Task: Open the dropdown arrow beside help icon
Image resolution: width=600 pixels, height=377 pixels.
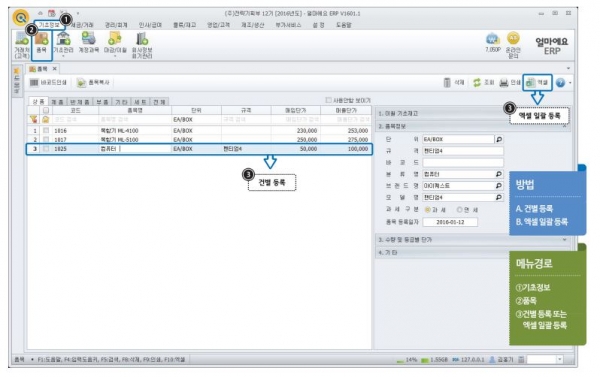Action: click(570, 83)
